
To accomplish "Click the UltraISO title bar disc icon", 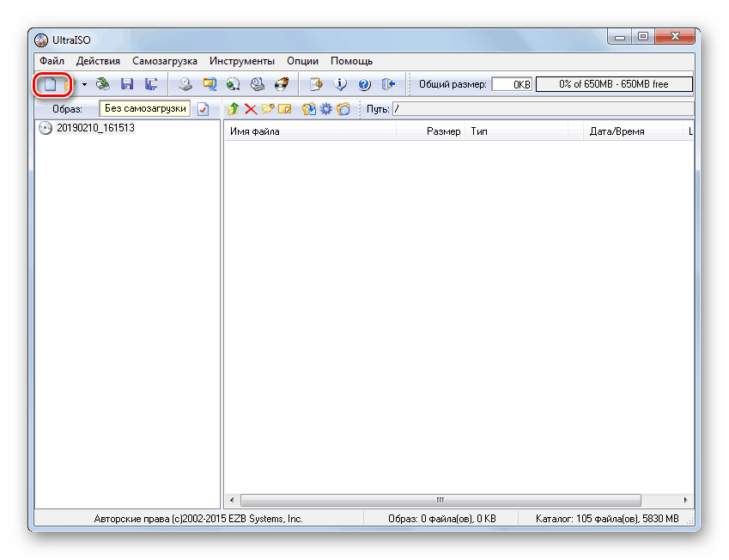I will [41, 40].
